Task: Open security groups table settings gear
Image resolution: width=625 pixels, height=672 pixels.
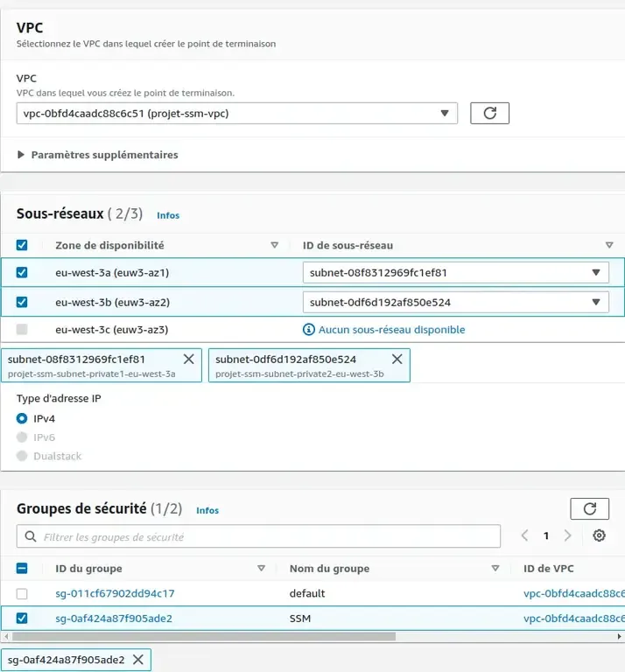Action: 599,535
